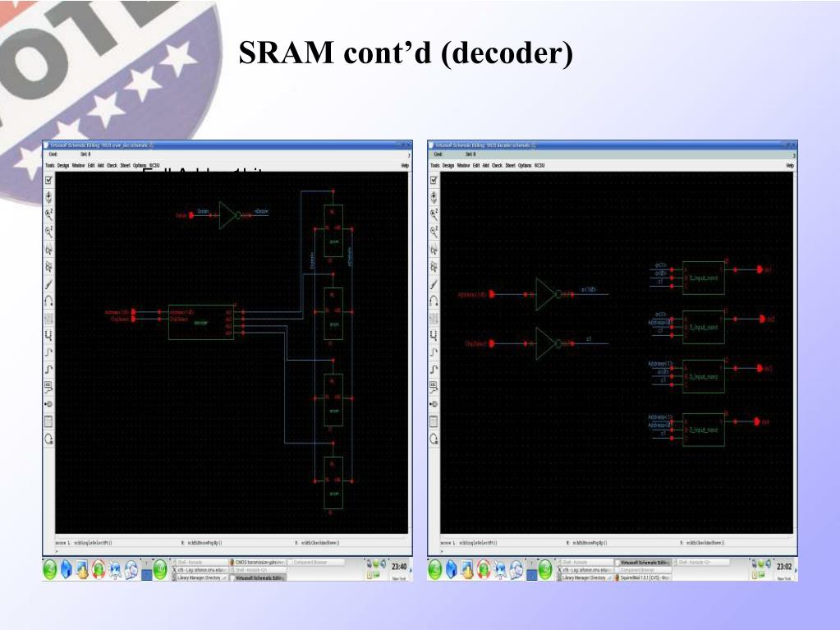This screenshot has width=840, height=630.
Task: Open Sheet menu in left sram window
Action: [x=126, y=166]
